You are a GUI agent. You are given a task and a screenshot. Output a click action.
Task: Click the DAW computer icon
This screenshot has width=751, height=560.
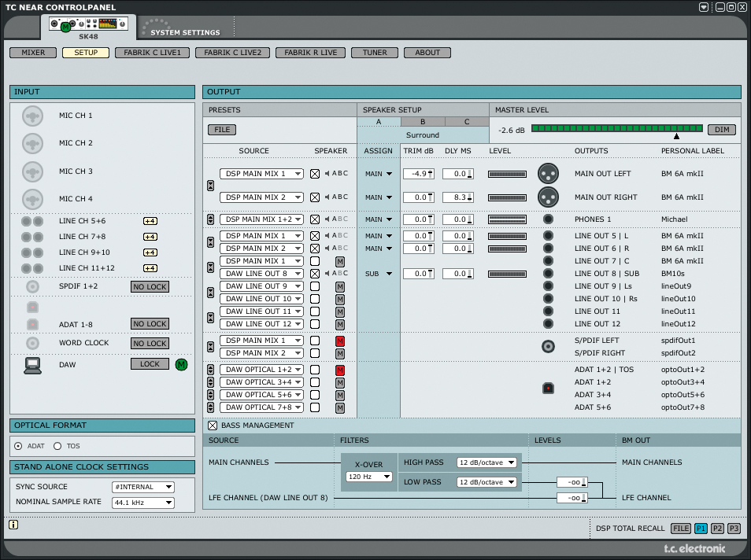(32, 365)
